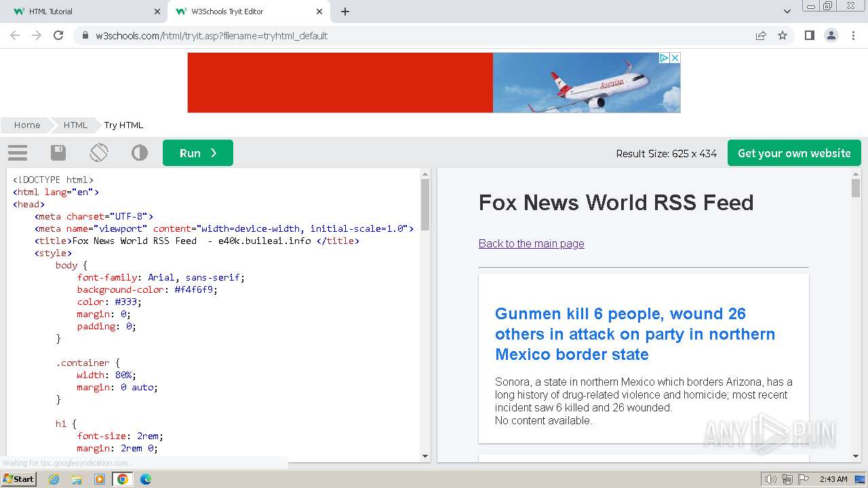Viewport: 868px width, 488px height.
Task: Close the HTML Tutorial tab
Action: pyautogui.click(x=157, y=12)
